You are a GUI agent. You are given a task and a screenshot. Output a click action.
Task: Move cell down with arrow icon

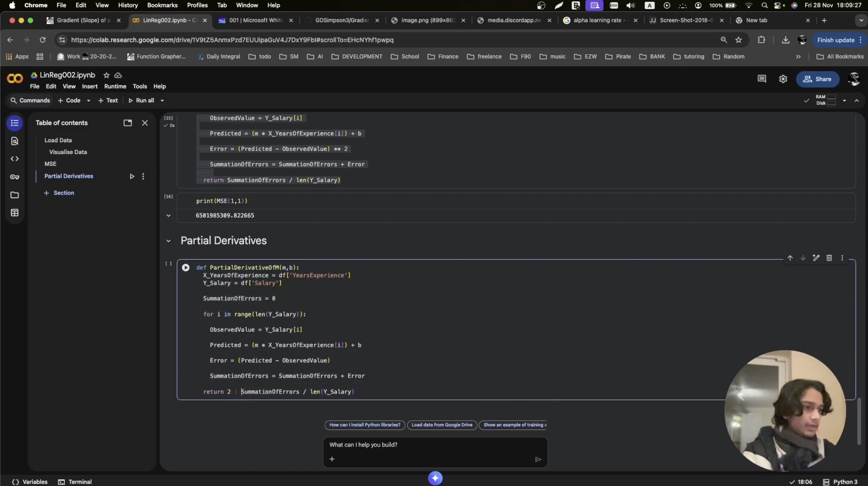pos(803,258)
